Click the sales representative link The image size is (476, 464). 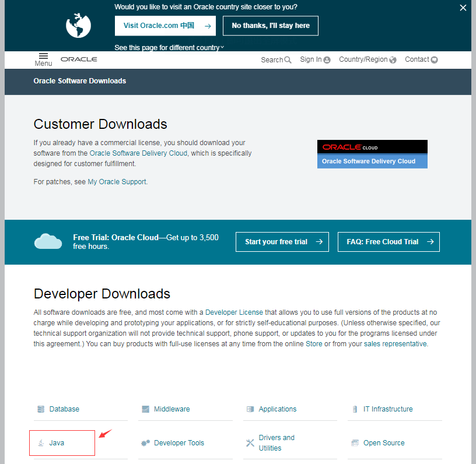point(395,344)
